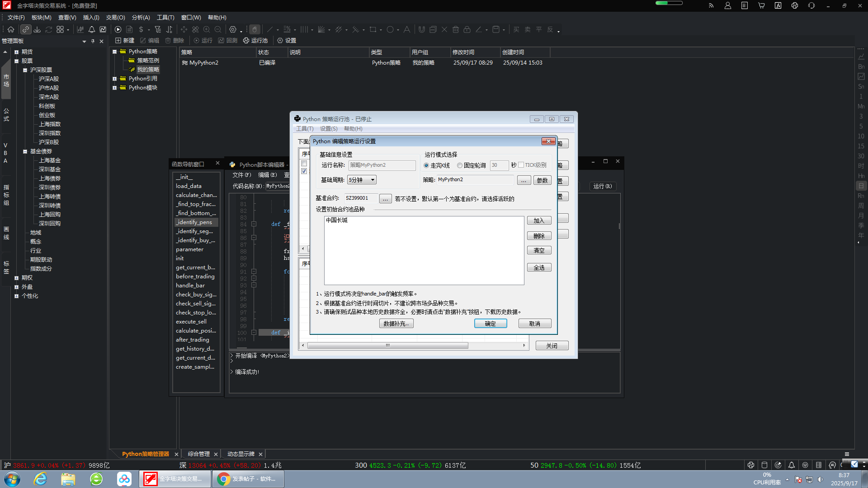Select the 固定轮询 radio button
The image size is (868, 488).
click(x=460, y=165)
